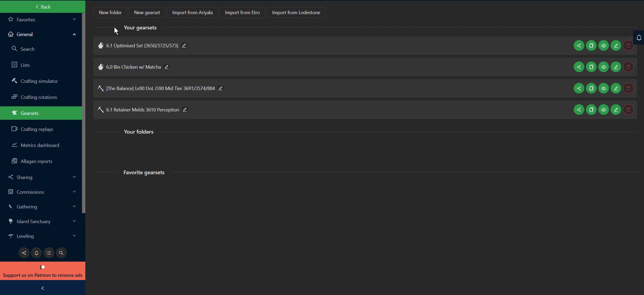Click Import from Etro button

(x=242, y=13)
